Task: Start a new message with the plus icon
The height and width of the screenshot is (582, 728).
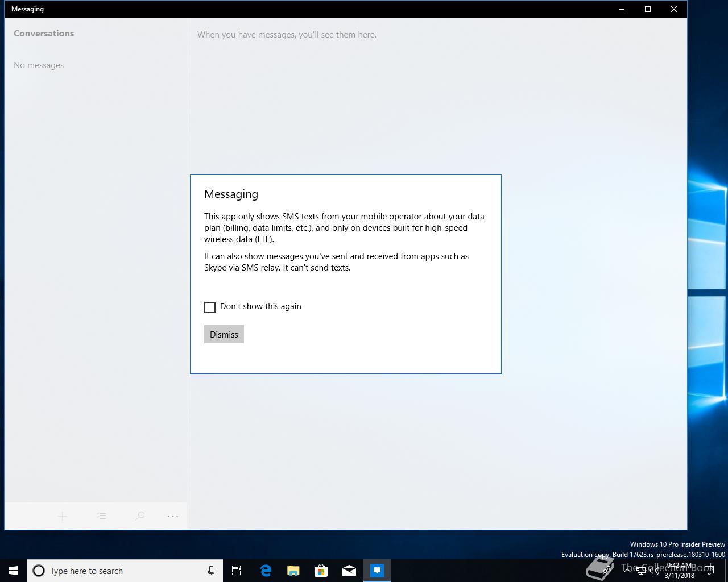Action: pyautogui.click(x=63, y=516)
